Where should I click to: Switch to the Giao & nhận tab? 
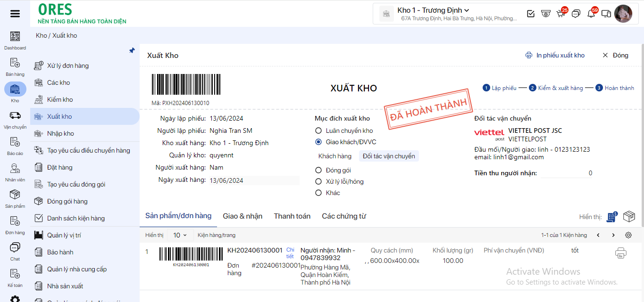243,216
